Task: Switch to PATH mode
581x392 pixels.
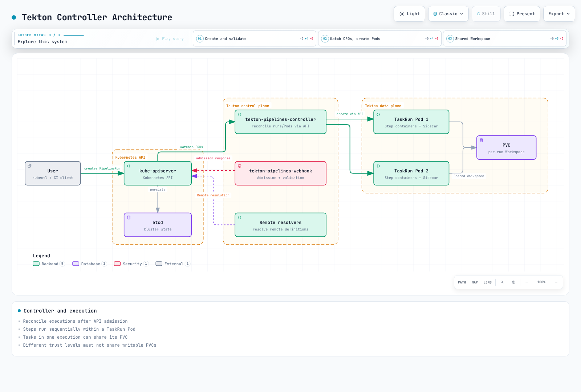Action: click(462, 282)
